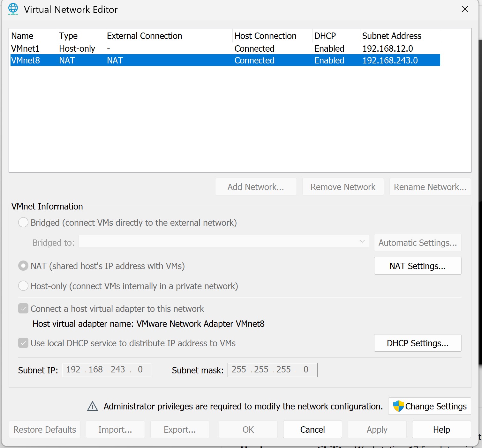Click the Subnet IP address field
The height and width of the screenshot is (448, 482).
(x=107, y=370)
